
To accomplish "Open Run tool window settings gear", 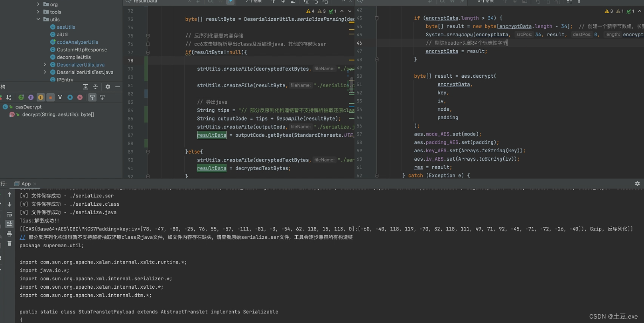I will tap(637, 184).
